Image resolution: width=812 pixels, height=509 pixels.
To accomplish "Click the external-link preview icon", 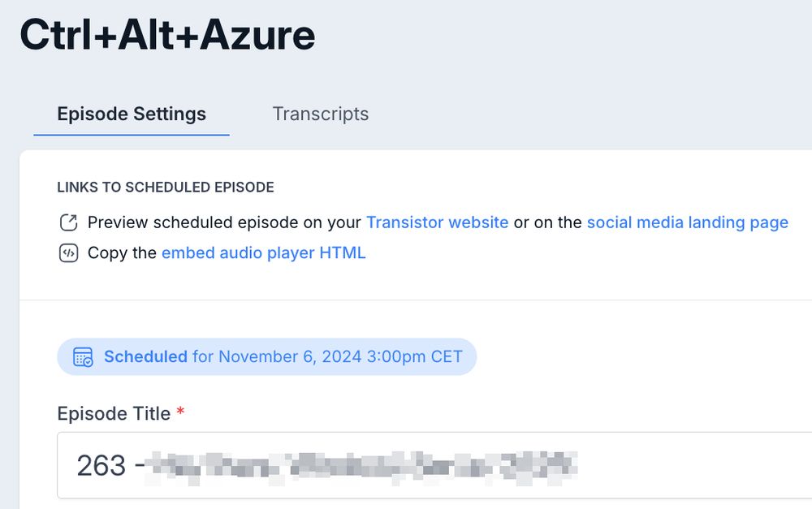I will click(68, 222).
